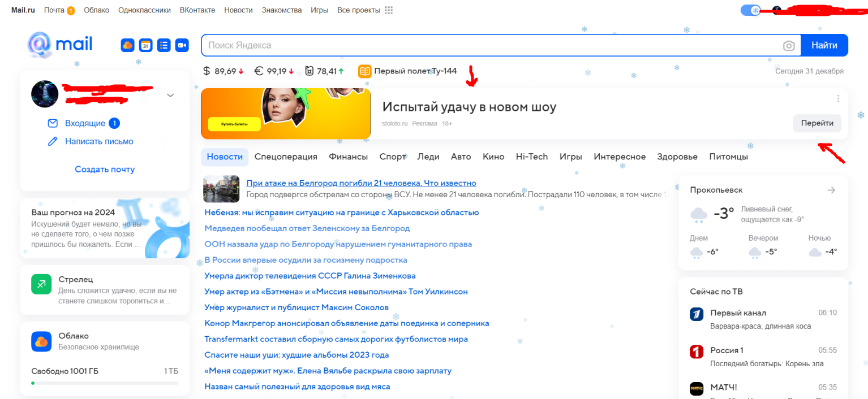Start a video call via the camera icon
This screenshot has width=868, height=399.
coord(182,45)
